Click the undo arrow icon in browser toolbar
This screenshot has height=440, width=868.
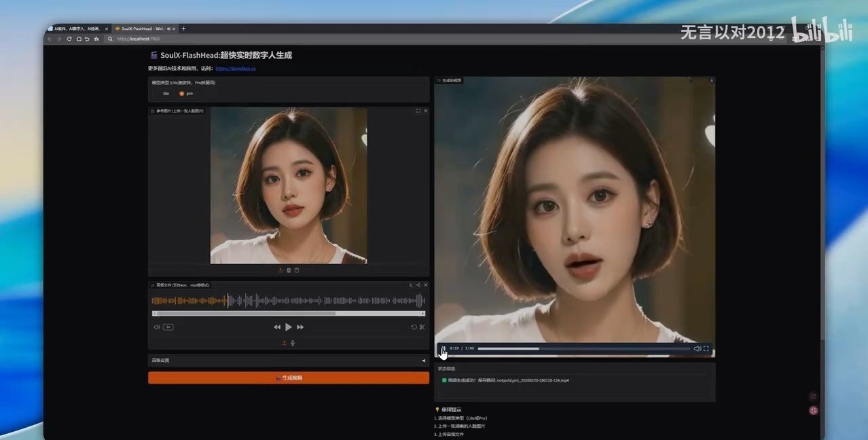point(88,39)
